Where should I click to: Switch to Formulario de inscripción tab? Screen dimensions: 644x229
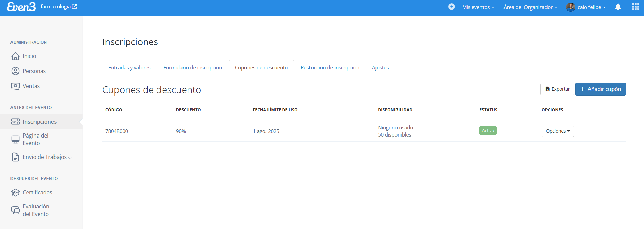click(193, 68)
